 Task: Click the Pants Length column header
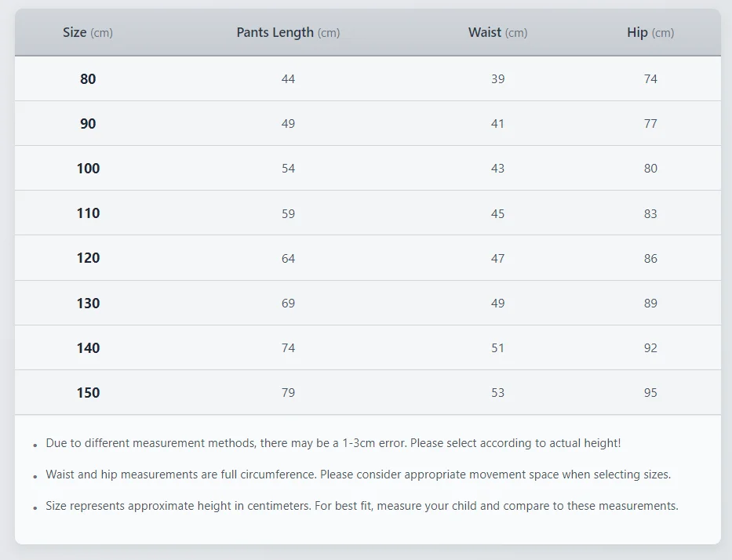point(288,33)
